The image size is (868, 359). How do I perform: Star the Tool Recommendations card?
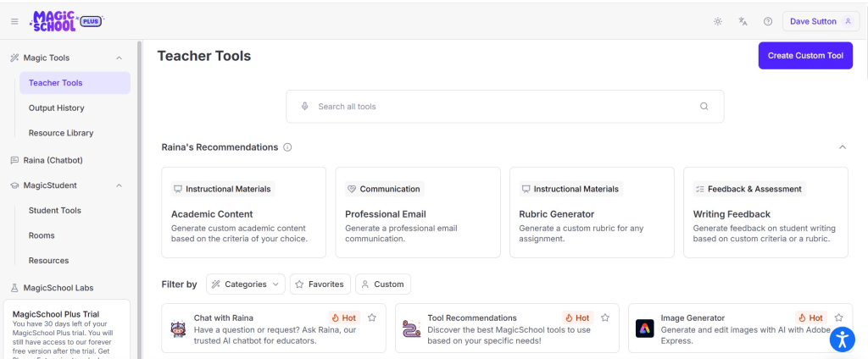[605, 318]
